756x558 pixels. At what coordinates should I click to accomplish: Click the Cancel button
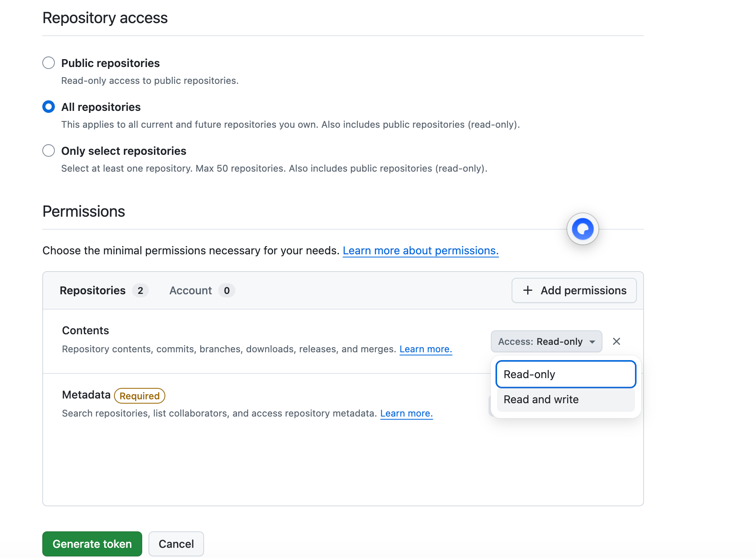click(x=176, y=544)
